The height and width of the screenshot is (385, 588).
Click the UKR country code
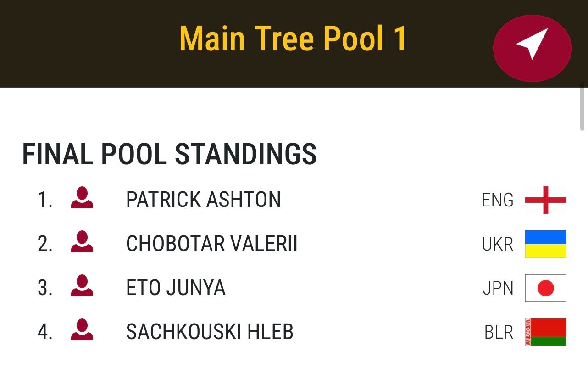coord(498,244)
